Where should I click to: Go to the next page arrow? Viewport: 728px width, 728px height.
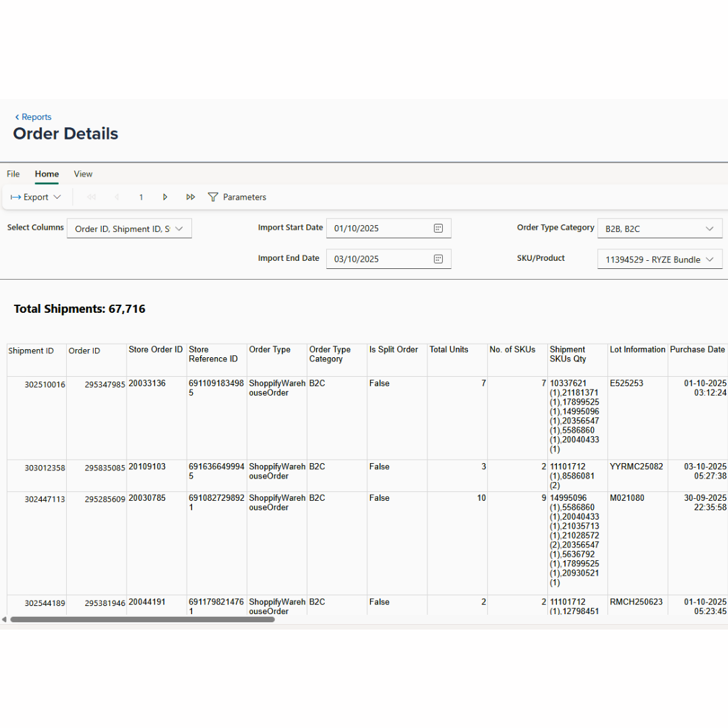pos(165,198)
